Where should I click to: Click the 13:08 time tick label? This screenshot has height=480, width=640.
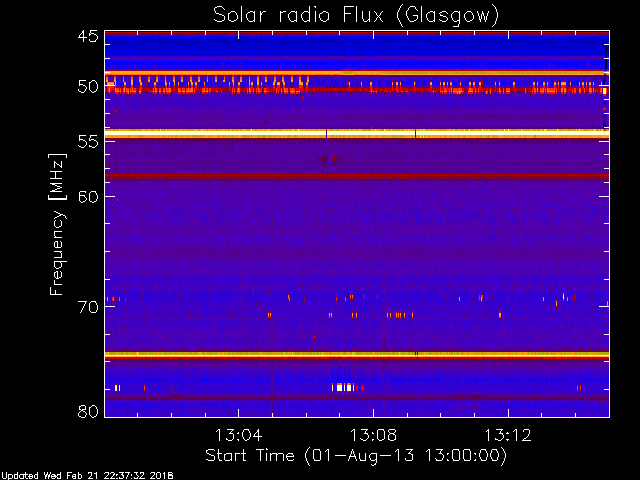tap(373, 435)
